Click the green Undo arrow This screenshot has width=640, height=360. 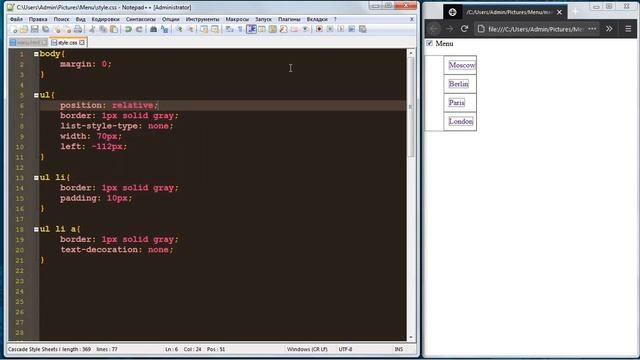tap(128, 29)
